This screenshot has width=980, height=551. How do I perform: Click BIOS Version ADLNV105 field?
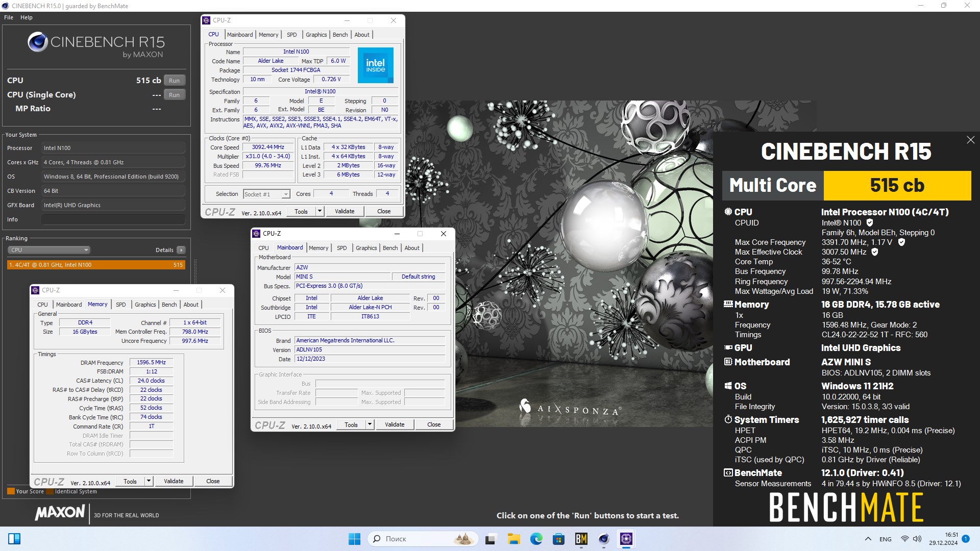pyautogui.click(x=370, y=349)
